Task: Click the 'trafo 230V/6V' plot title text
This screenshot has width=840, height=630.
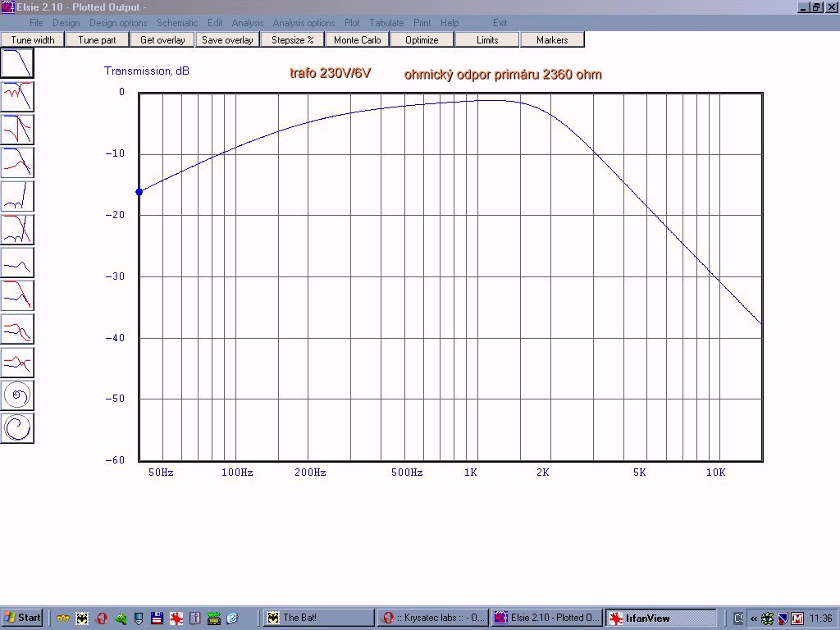Action: pos(330,73)
